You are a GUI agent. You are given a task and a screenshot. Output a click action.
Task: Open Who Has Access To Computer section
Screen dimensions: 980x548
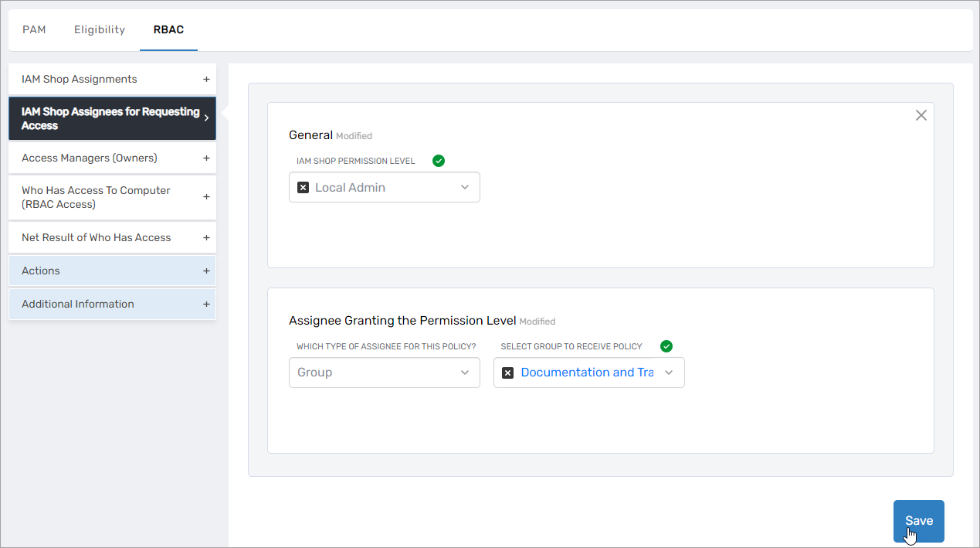(x=112, y=197)
